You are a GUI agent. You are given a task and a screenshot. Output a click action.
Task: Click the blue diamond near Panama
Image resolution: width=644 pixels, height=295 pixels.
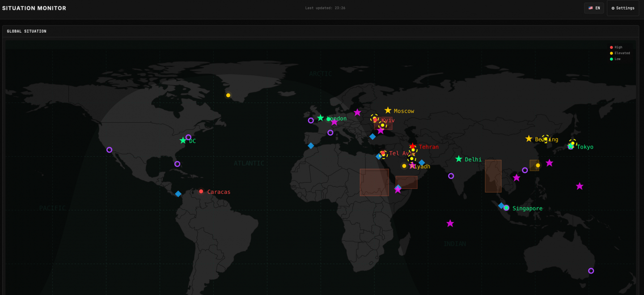tap(178, 194)
